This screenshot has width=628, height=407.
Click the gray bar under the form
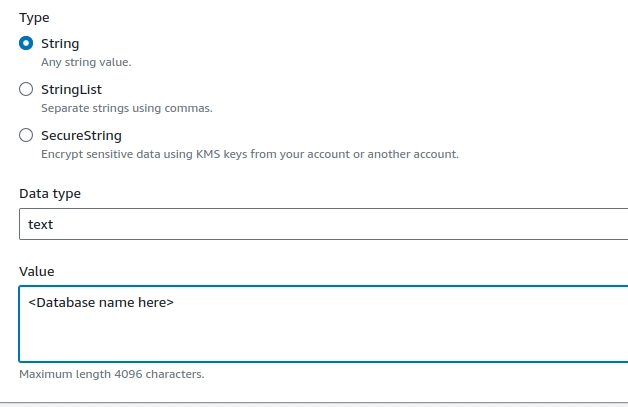click(314, 405)
